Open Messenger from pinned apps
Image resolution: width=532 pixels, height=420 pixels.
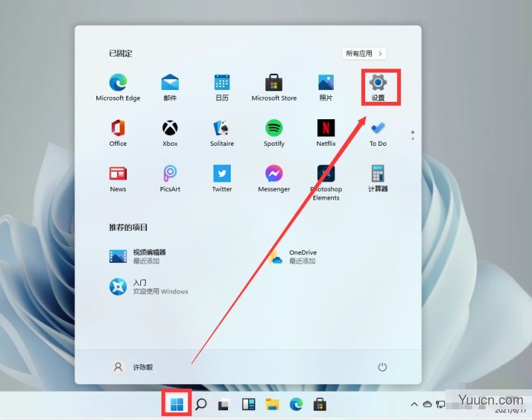pyautogui.click(x=274, y=178)
